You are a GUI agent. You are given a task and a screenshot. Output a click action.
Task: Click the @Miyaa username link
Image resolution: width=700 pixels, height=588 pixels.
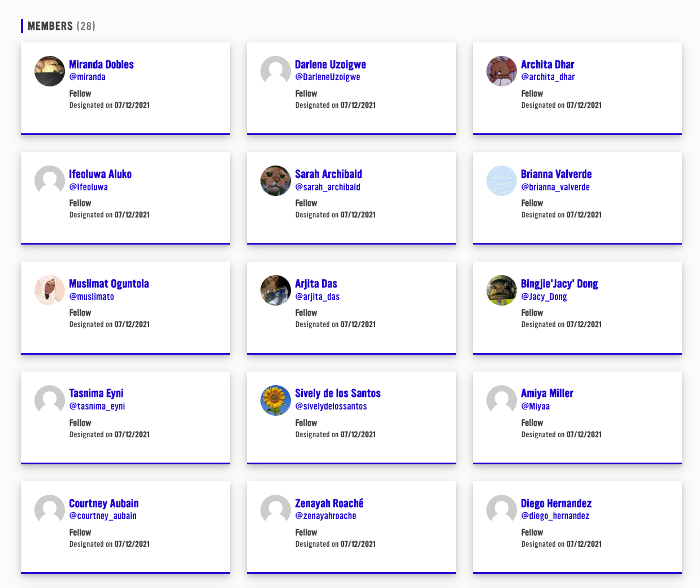pyautogui.click(x=535, y=406)
